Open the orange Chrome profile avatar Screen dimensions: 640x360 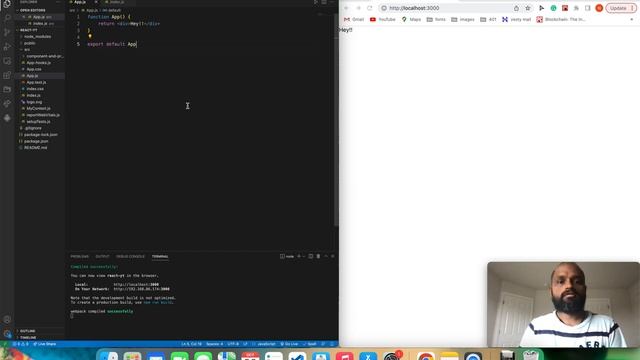pos(599,8)
